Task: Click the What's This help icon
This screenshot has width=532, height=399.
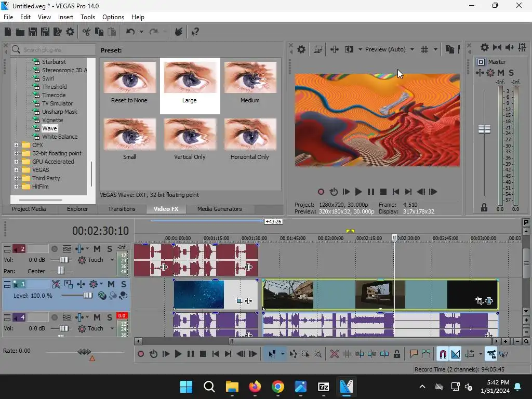Action: coord(195,32)
